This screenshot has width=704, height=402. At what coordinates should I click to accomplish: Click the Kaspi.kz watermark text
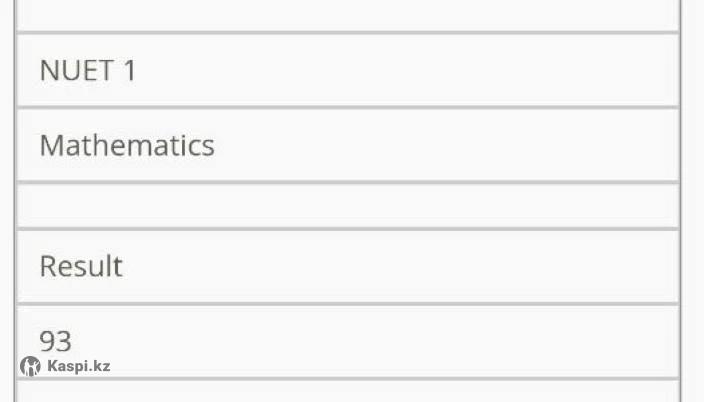coord(78,366)
